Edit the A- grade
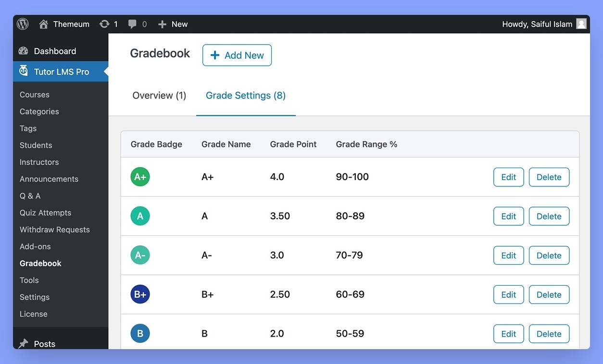This screenshot has height=364, width=603. point(509,255)
